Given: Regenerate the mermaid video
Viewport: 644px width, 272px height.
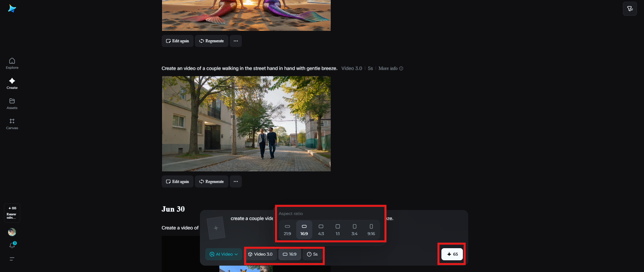Looking at the screenshot, I should coord(212,41).
